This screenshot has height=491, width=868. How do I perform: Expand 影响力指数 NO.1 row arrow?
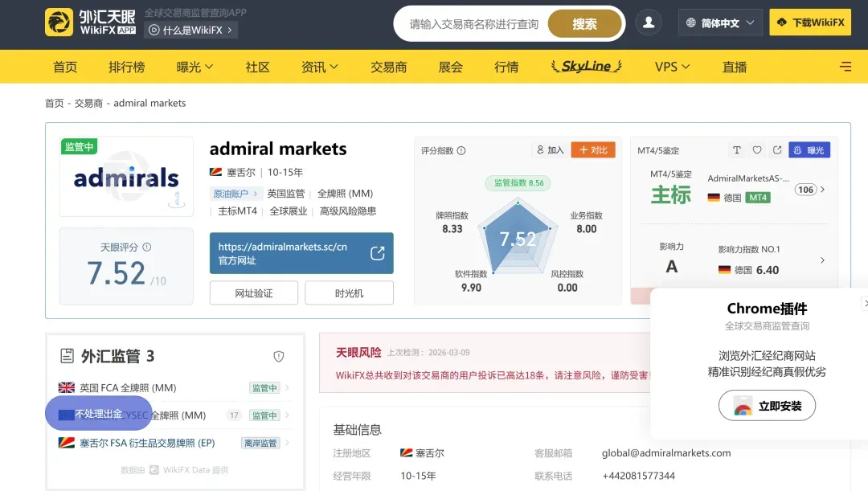point(823,260)
